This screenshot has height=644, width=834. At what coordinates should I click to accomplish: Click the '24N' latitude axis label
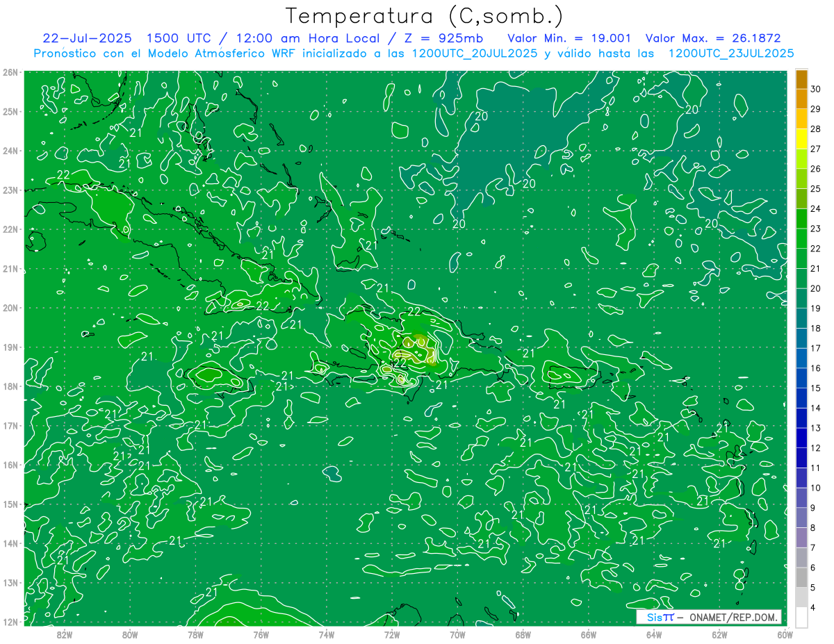pos(10,151)
